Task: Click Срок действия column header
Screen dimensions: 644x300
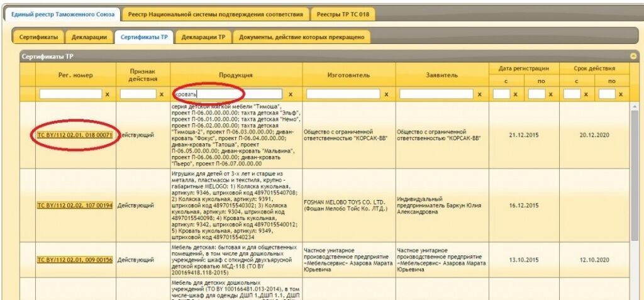Action: (594, 69)
